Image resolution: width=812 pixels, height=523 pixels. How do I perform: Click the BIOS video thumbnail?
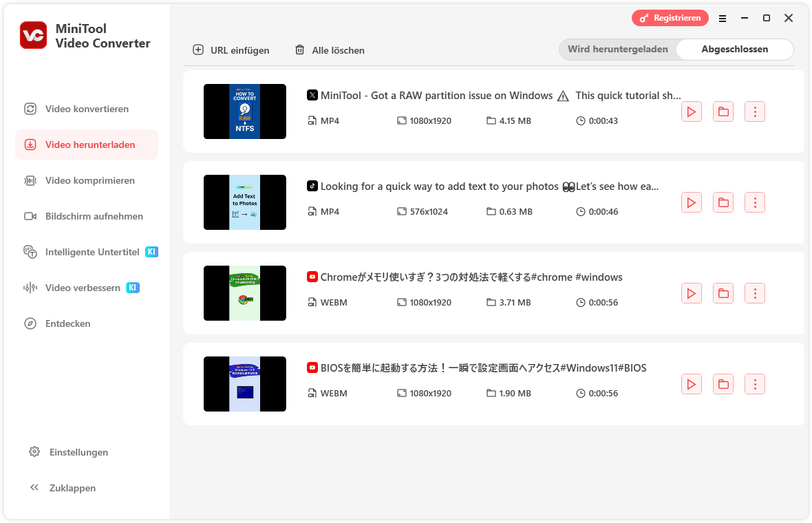[244, 384]
